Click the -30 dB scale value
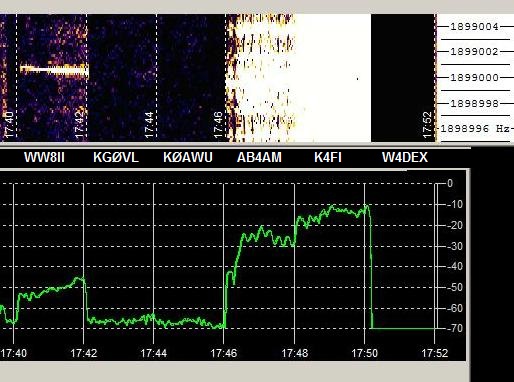 (455, 246)
